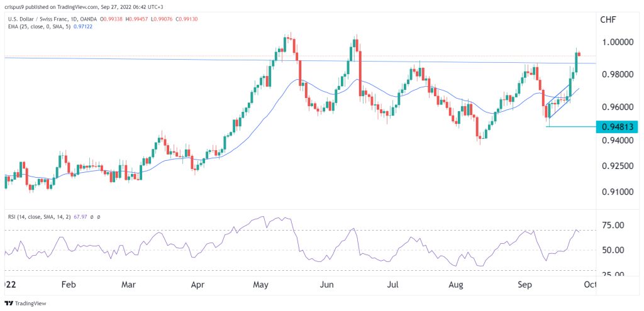Click the Mar label on the time axis

pos(130,285)
